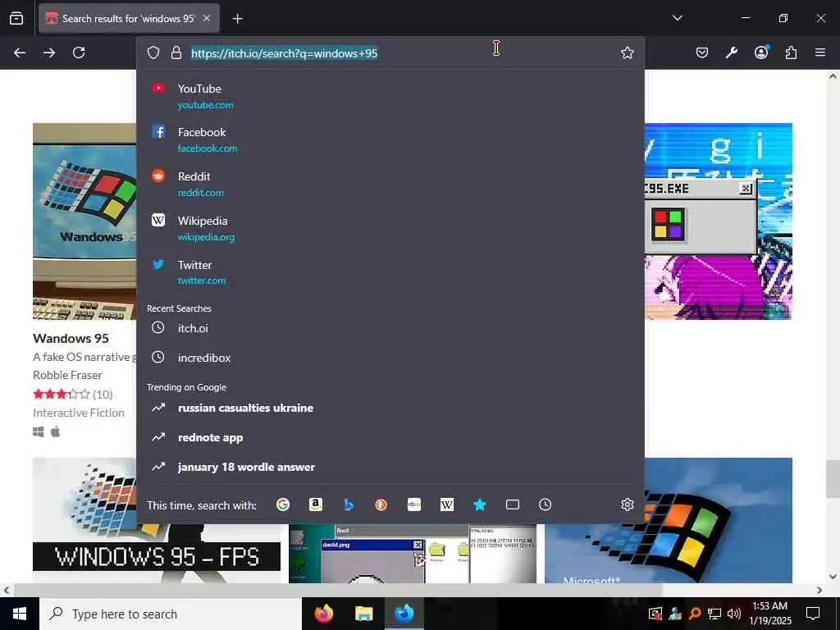Search bookmarks with the star icon
Screen dimensions: 840x630
[479, 504]
